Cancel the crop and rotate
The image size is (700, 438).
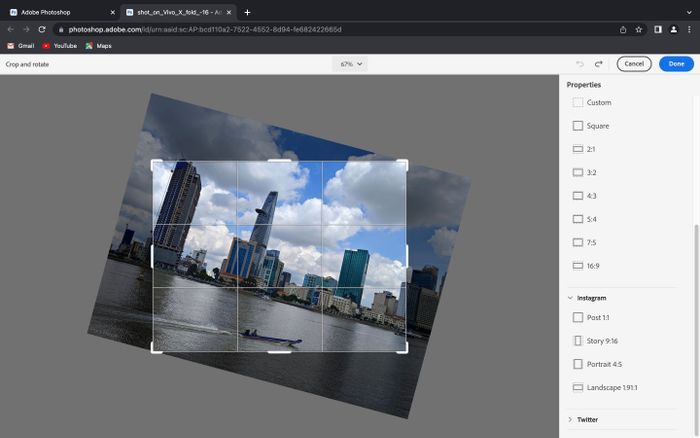[634, 64]
